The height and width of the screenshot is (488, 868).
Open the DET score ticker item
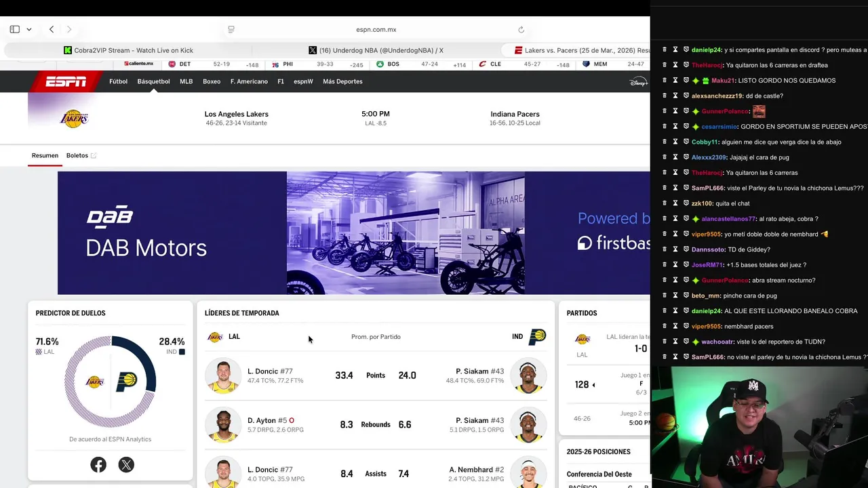(x=214, y=64)
